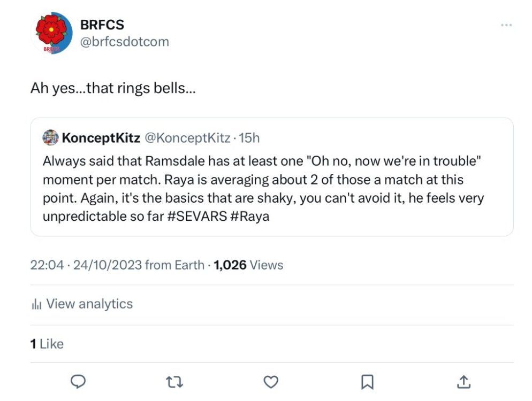Image resolution: width=532 pixels, height=401 pixels.
Task: Open the View analytics link
Action: pyautogui.click(x=89, y=304)
